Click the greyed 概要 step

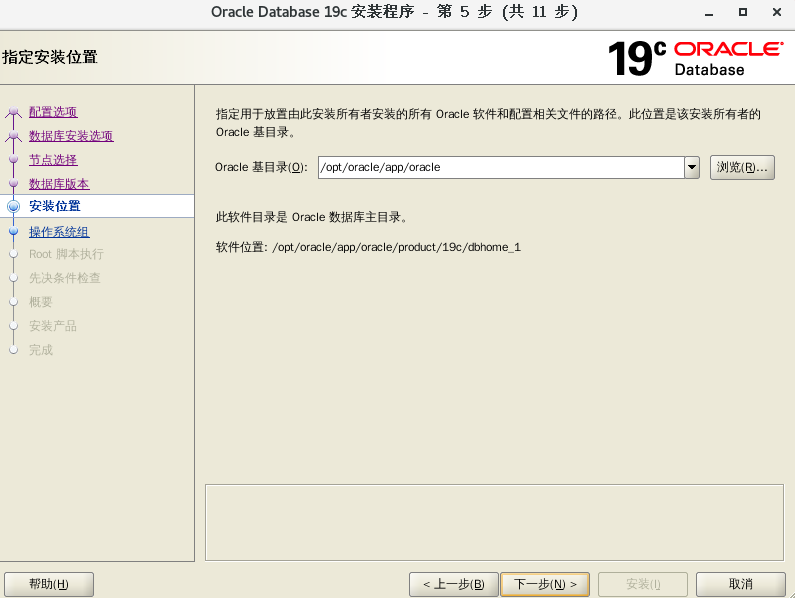pos(41,302)
